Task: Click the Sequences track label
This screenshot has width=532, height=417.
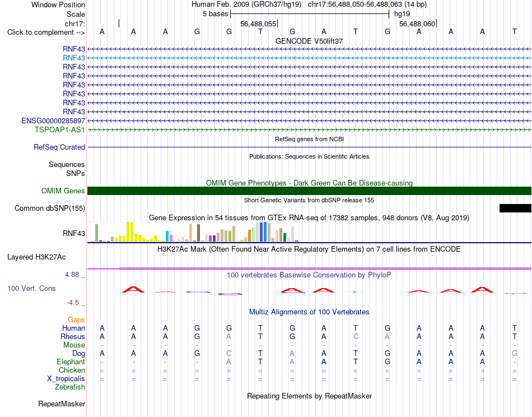Action: click(x=67, y=164)
